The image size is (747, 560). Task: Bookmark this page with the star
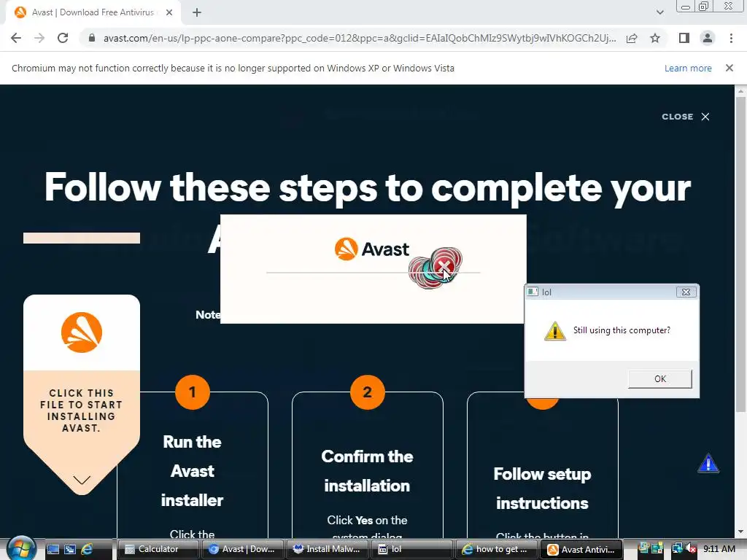(655, 38)
